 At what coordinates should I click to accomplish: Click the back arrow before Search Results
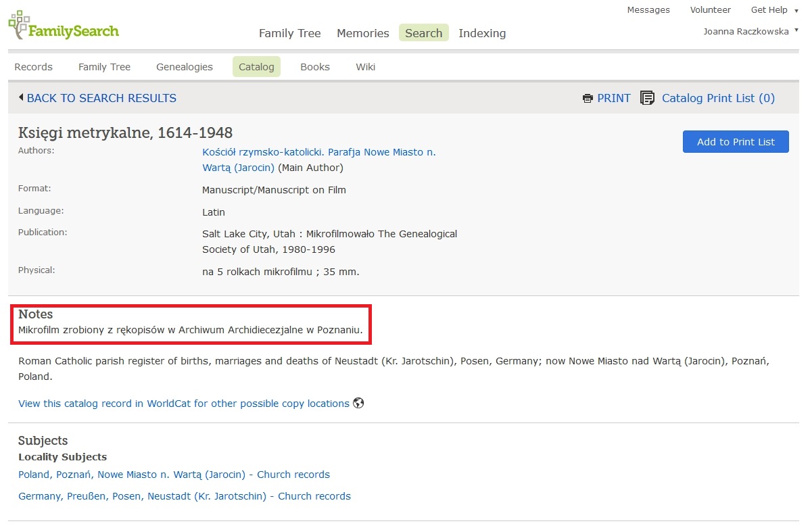tap(21, 98)
